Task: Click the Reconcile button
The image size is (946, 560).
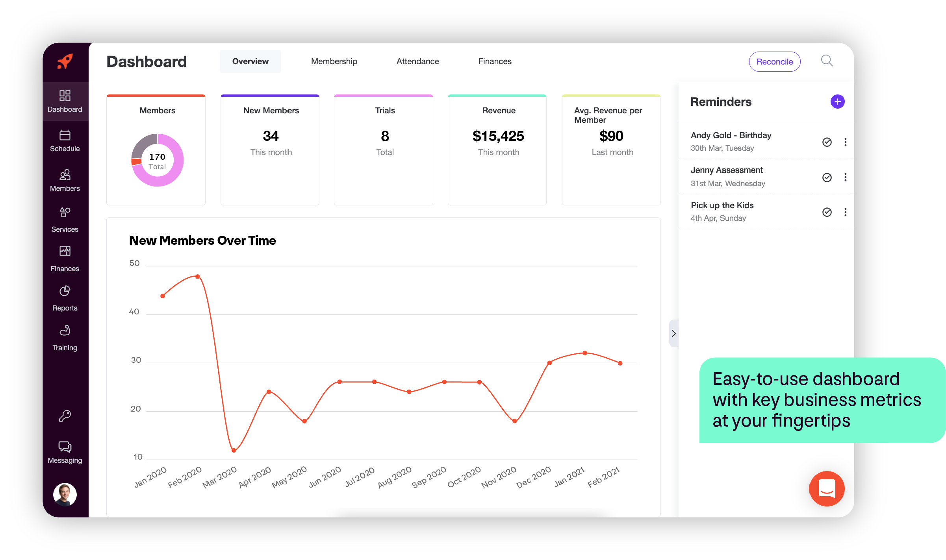Action: click(774, 61)
